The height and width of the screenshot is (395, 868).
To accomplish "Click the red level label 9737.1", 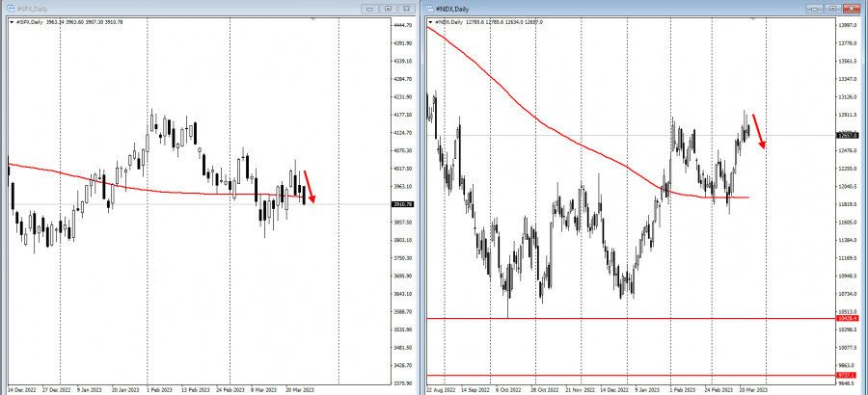I will [x=848, y=375].
